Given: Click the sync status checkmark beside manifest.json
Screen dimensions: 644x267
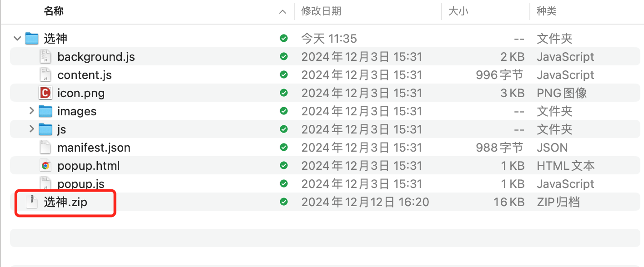Looking at the screenshot, I should pyautogui.click(x=283, y=147).
